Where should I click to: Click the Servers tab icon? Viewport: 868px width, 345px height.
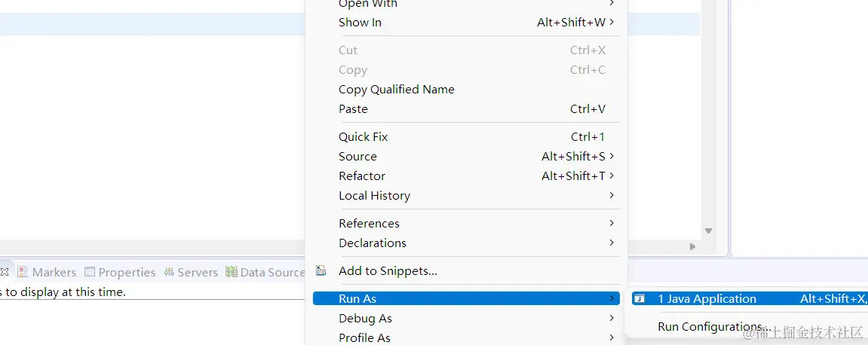(x=169, y=271)
